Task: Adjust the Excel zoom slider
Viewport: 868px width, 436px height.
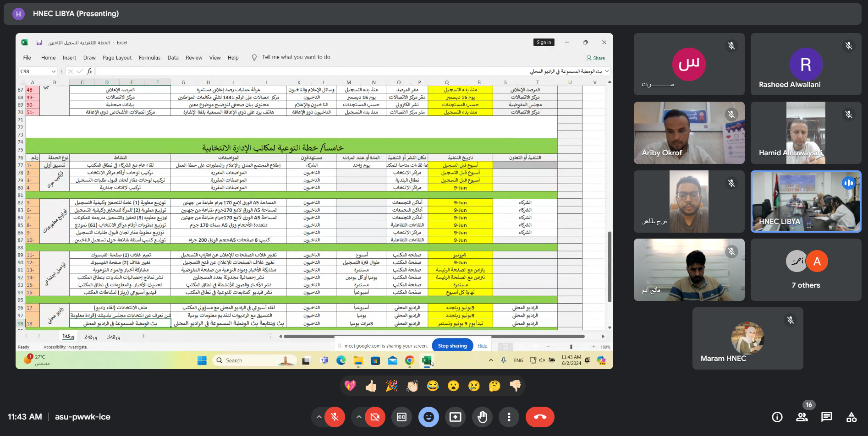Action: point(571,347)
